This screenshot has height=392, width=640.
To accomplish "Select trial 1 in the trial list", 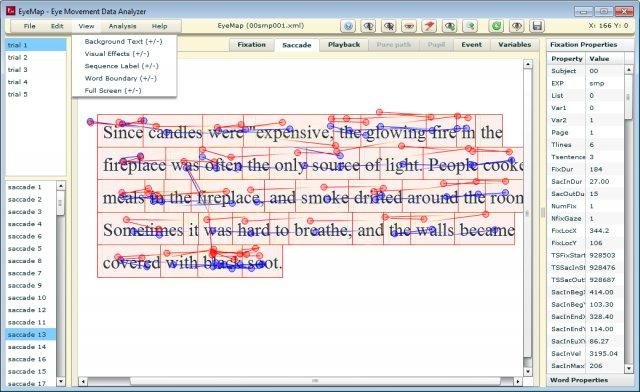I will click(x=36, y=45).
